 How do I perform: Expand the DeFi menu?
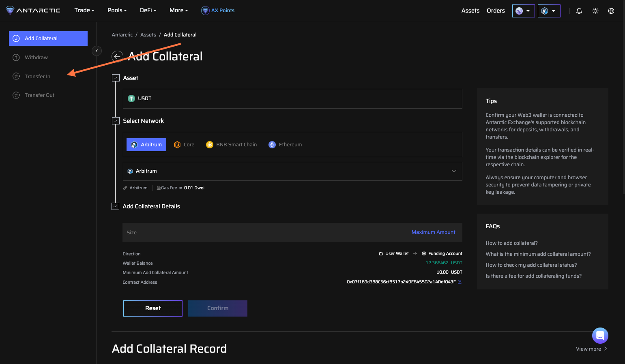tap(148, 10)
